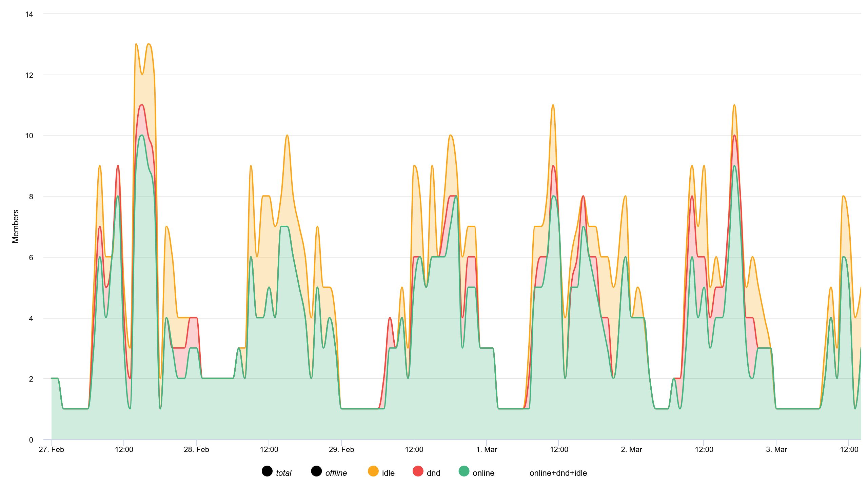Toggle the 'total' series legend label
Image resolution: width=868 pixels, height=488 pixels.
coord(283,473)
